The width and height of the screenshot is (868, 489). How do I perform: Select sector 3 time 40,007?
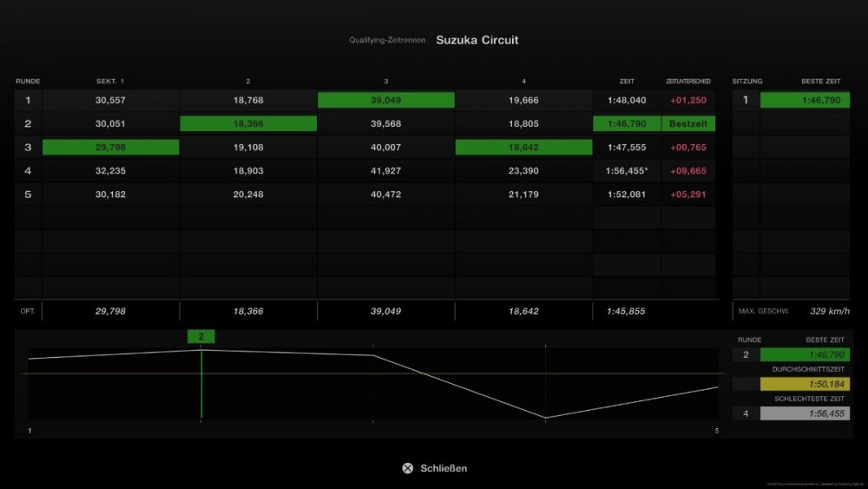pyautogui.click(x=386, y=148)
